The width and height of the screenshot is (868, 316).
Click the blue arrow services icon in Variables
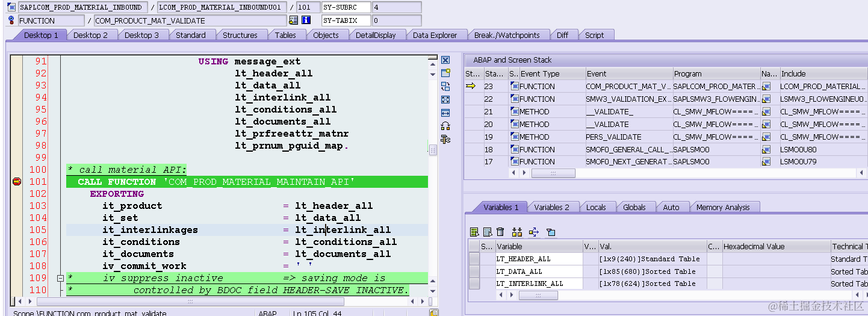click(533, 232)
